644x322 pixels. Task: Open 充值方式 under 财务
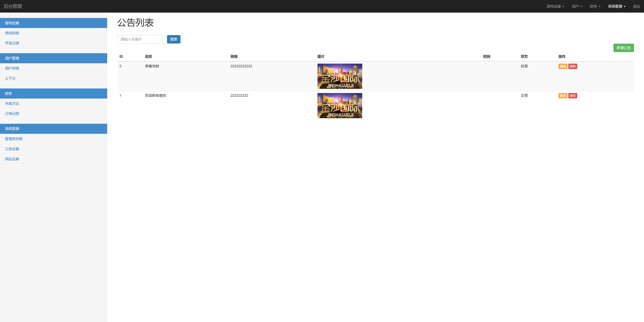(x=12, y=104)
